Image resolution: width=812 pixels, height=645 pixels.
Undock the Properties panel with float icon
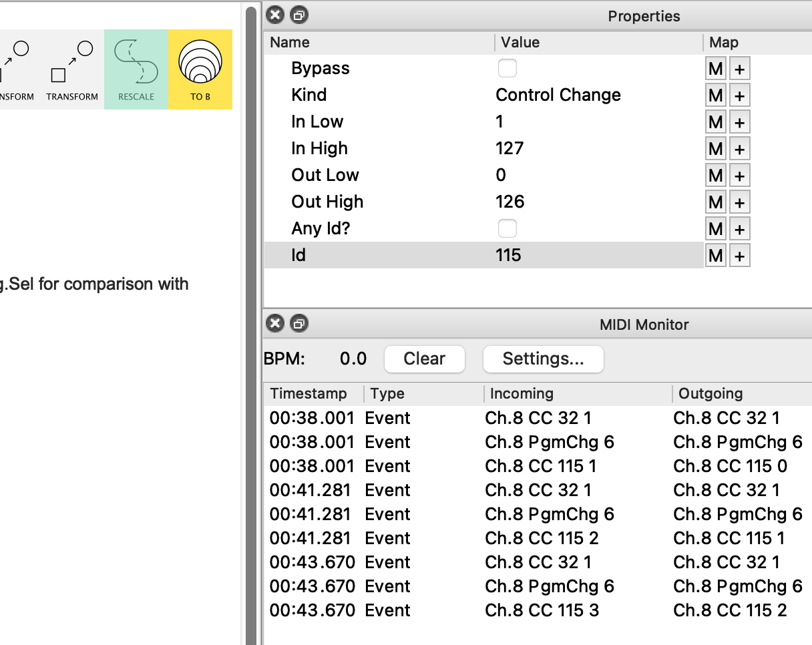299,15
